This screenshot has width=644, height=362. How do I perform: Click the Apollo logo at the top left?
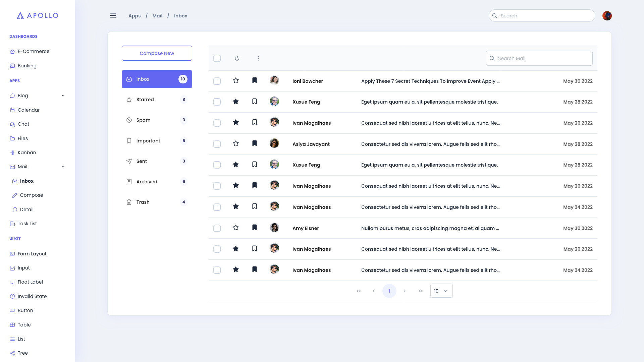(37, 15)
